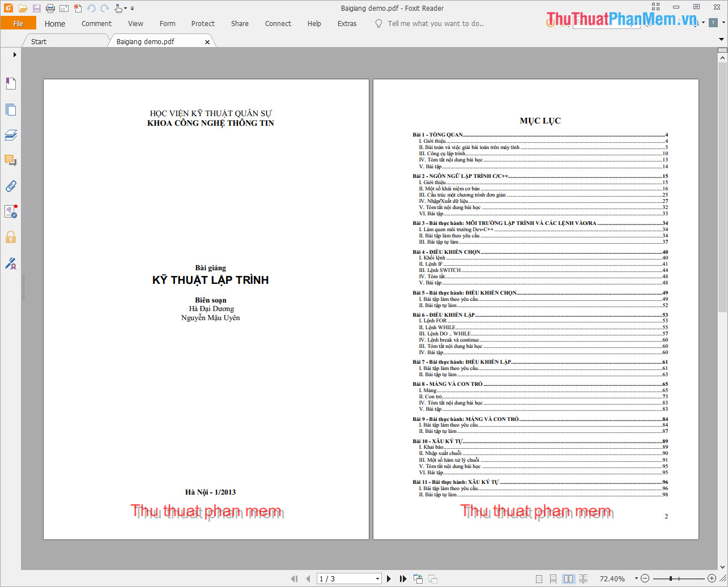The height and width of the screenshot is (587, 728).
Task: Go to the next page with arrow button
Action: click(x=388, y=579)
